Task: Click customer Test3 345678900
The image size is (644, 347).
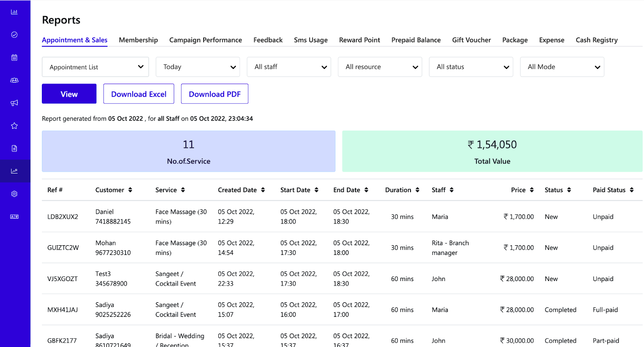Action: (x=111, y=279)
